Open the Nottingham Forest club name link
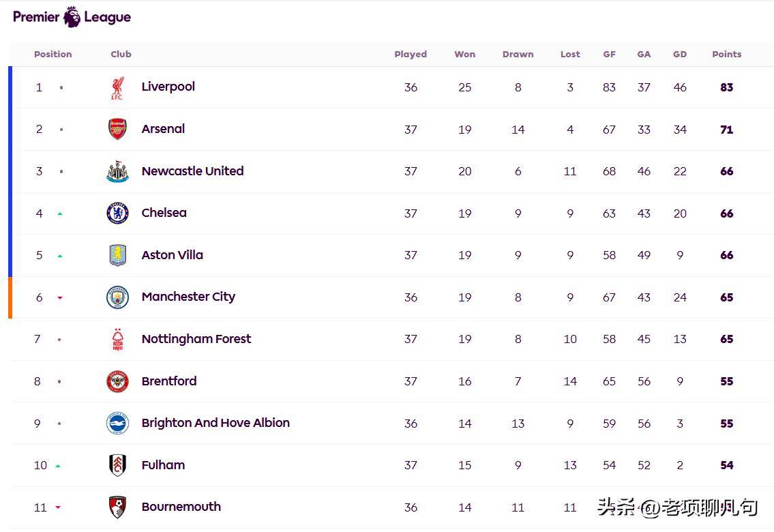Image resolution: width=774 pixels, height=532 pixels. (x=196, y=339)
